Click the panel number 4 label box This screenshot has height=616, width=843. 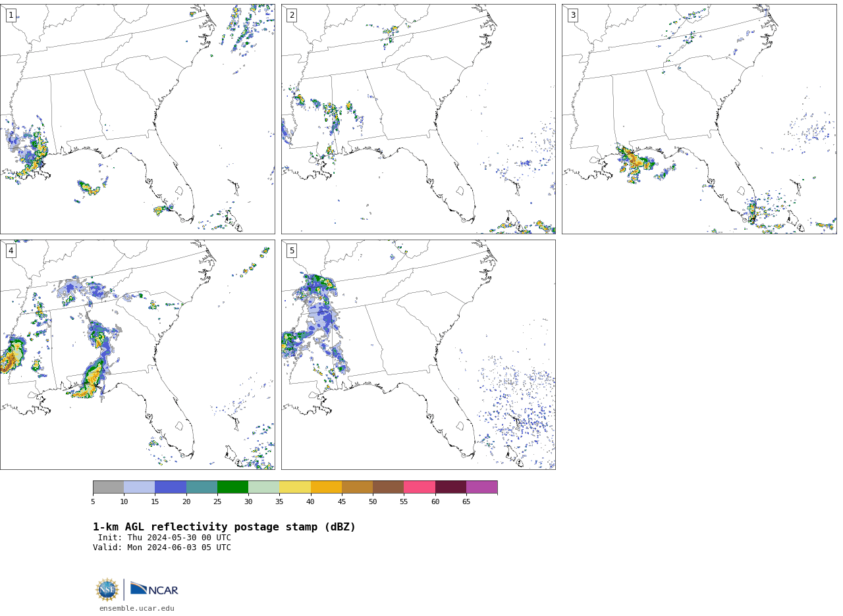(11, 251)
